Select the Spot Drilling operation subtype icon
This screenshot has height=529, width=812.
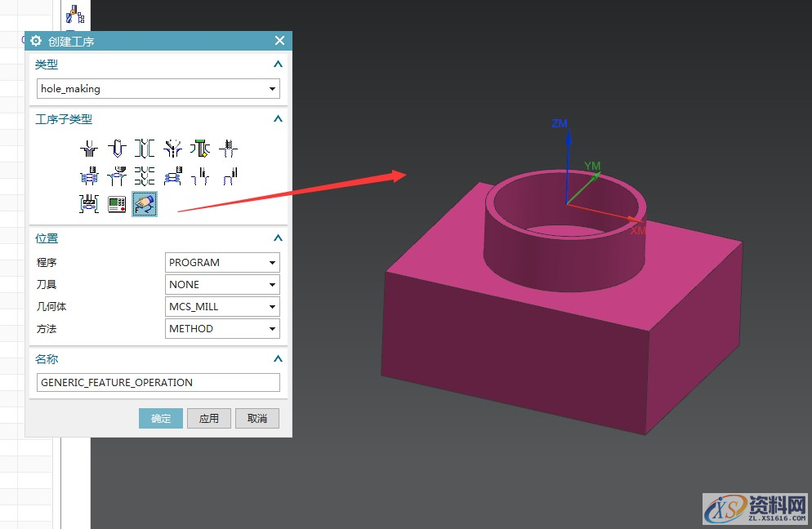89,149
